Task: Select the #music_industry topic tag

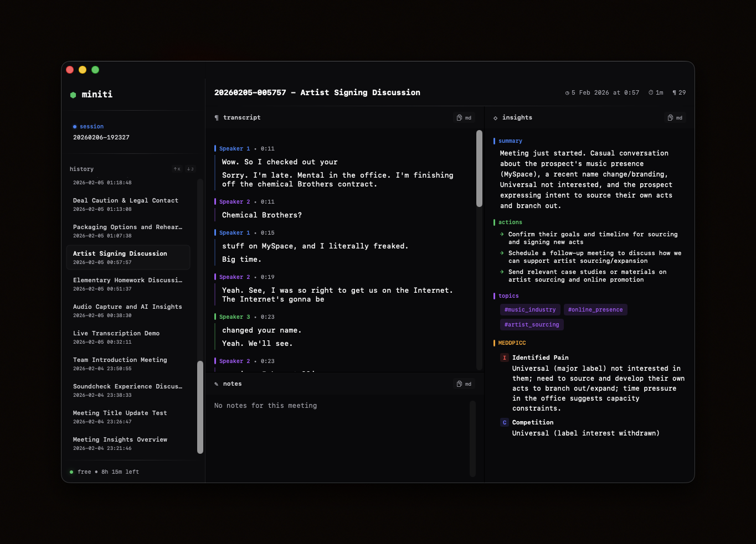Action: tap(529, 309)
